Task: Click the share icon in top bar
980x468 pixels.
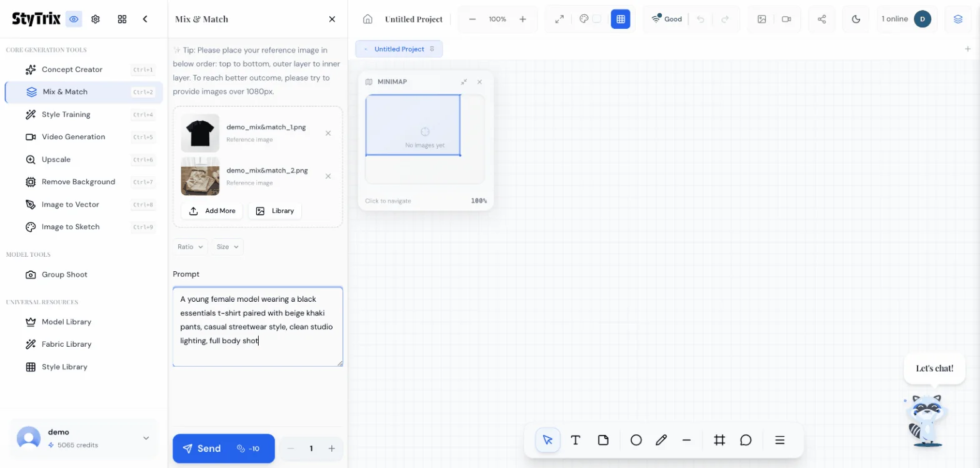Action: 821,19
